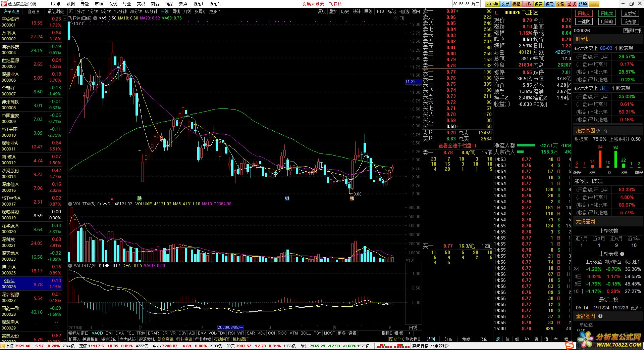The height and width of the screenshot is (350, 644).
Task: Click the info icon beside 上榜表现
Action: tap(622, 254)
